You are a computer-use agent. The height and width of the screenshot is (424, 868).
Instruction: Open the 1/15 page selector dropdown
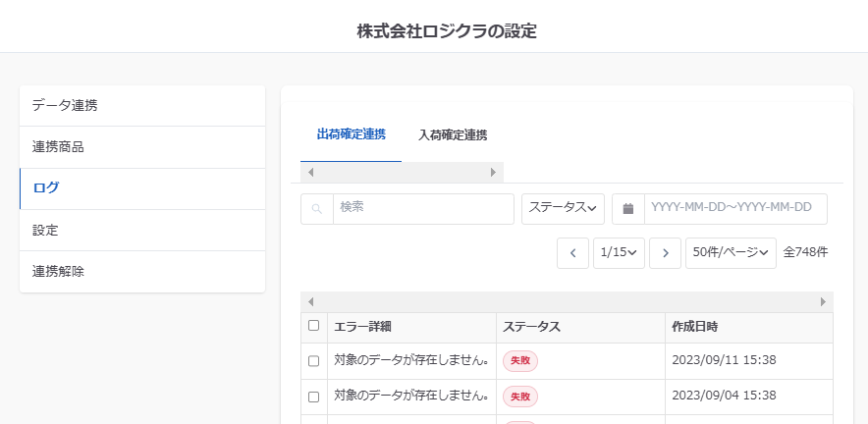click(x=619, y=253)
